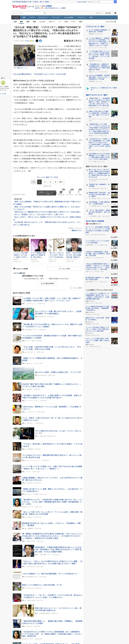This screenshot has height=644, width=129.
Task: Select the エンタメ category tab
Action: [42, 22]
